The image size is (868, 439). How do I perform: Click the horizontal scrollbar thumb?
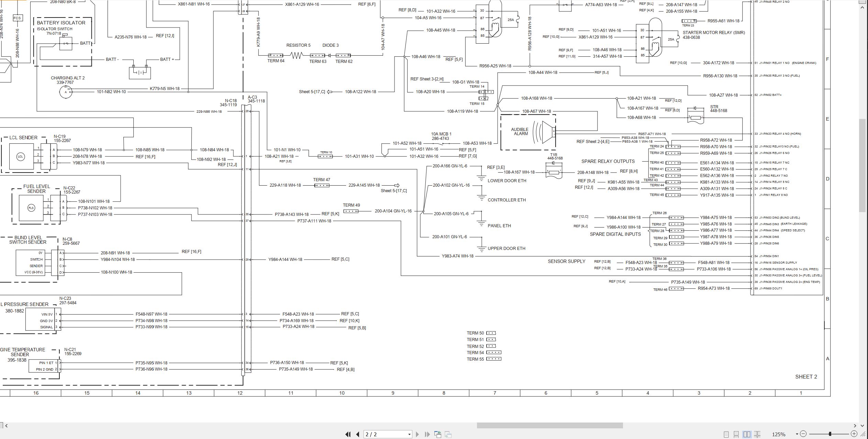tap(549, 426)
